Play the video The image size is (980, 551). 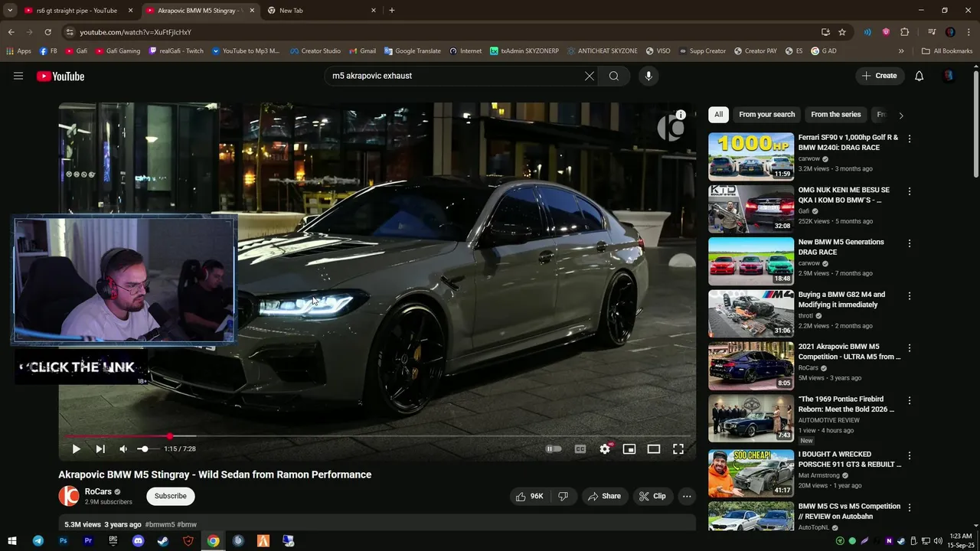pos(76,449)
